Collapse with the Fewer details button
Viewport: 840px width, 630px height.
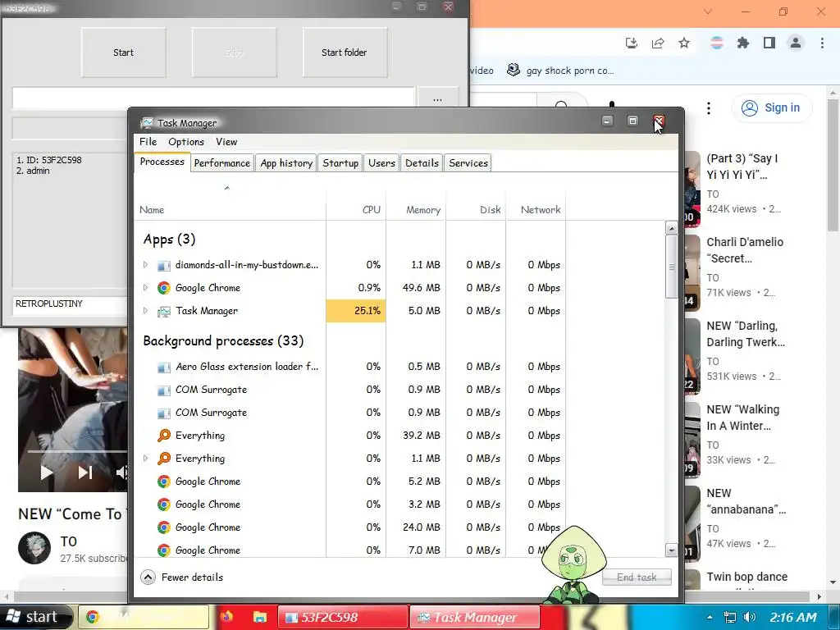point(181,577)
